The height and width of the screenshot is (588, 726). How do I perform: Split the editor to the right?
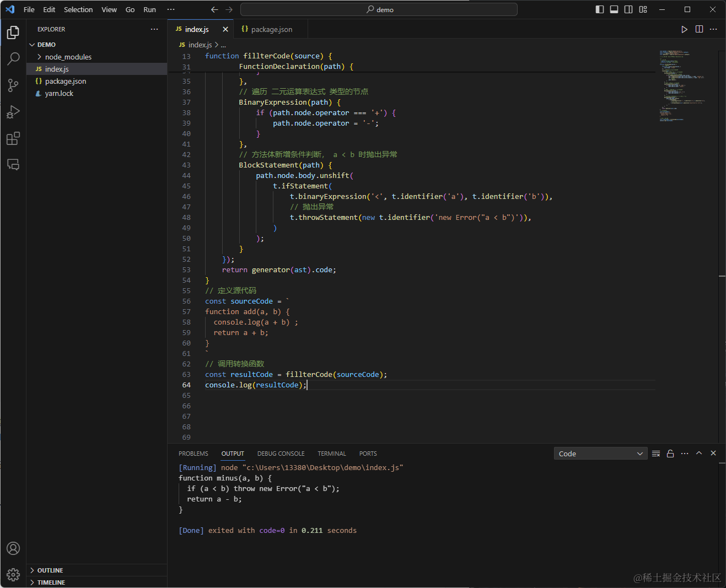699,29
